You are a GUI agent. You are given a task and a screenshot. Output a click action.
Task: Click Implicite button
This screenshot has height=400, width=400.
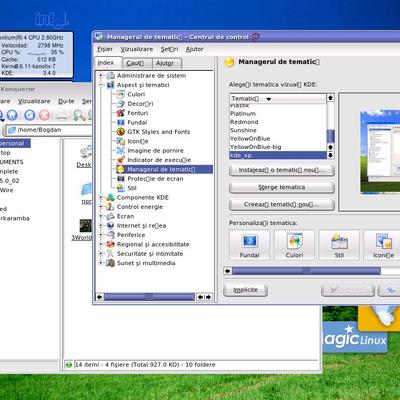tap(245, 290)
